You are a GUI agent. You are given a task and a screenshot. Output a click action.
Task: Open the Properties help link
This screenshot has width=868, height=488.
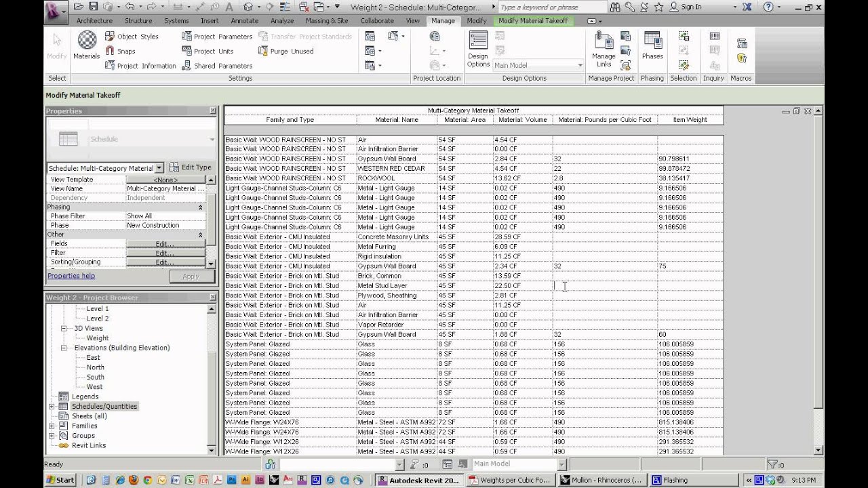tap(71, 275)
